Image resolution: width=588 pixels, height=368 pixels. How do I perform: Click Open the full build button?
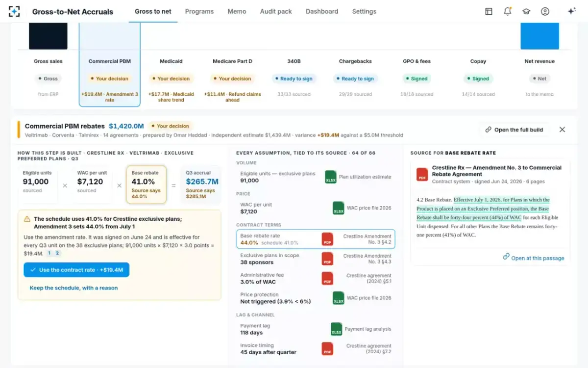(x=514, y=130)
